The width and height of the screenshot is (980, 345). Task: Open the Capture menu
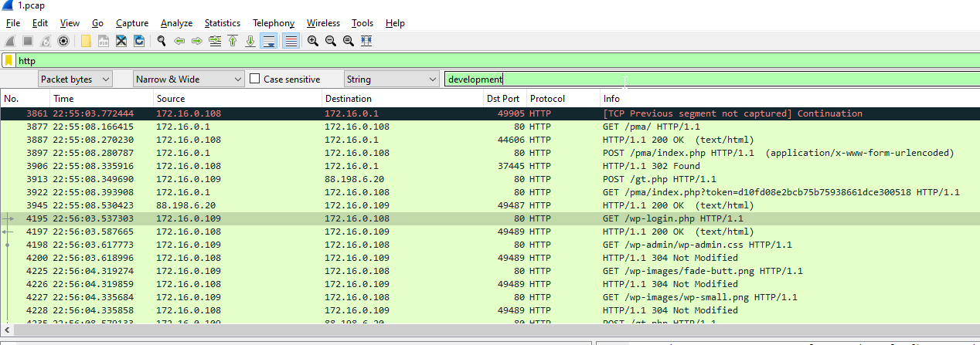132,23
